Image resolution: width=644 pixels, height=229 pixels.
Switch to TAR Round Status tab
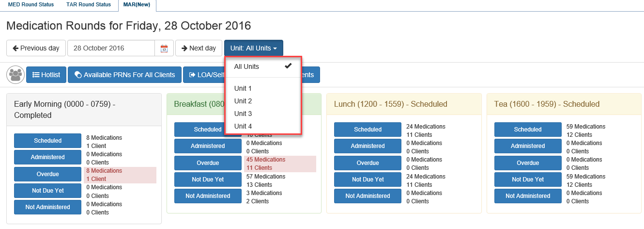pos(89,5)
